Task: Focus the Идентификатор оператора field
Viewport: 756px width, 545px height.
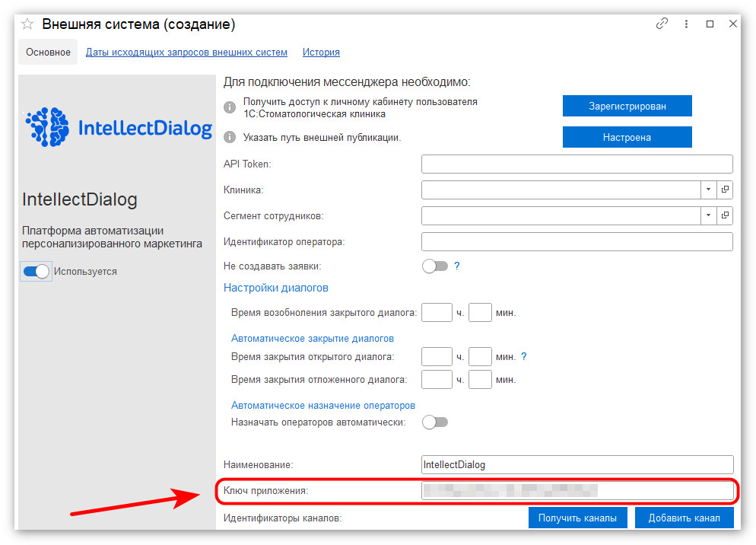Action: pyautogui.click(x=577, y=241)
